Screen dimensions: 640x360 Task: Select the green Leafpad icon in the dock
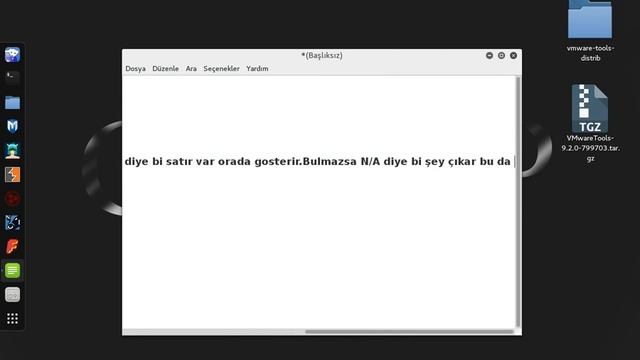(12, 271)
